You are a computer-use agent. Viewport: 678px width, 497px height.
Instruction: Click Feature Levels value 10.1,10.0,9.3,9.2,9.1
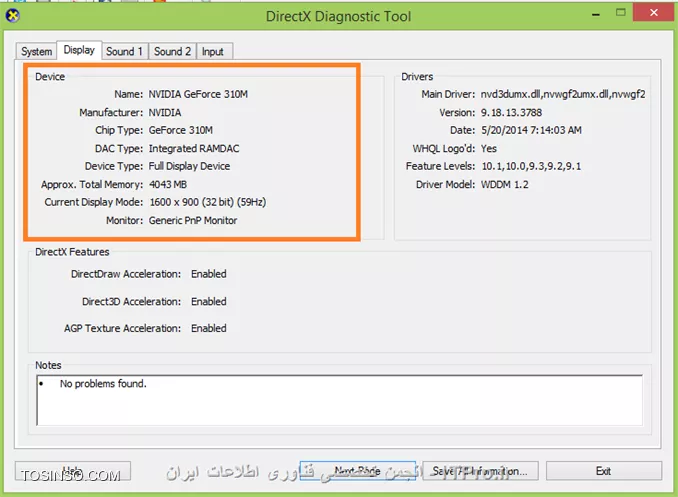tap(531, 166)
